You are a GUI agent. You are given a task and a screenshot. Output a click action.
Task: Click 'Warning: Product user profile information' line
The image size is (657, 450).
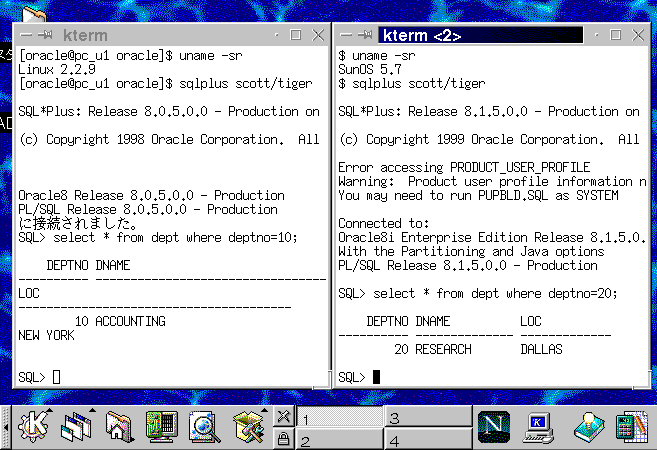coord(492,181)
